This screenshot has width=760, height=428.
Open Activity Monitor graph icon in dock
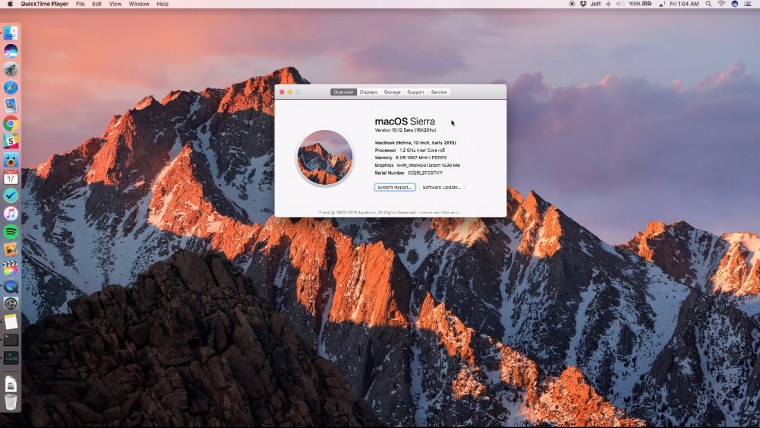click(11, 358)
